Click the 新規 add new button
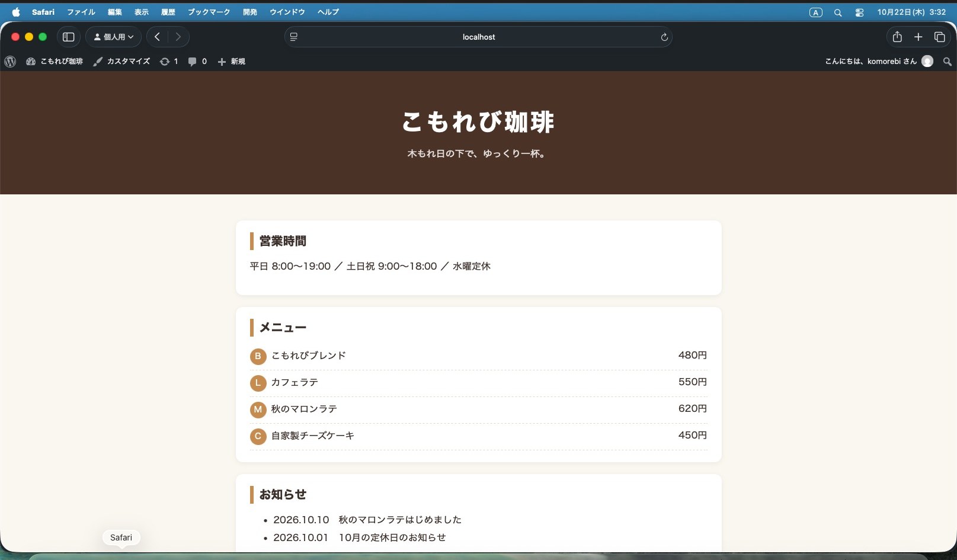 tap(231, 62)
